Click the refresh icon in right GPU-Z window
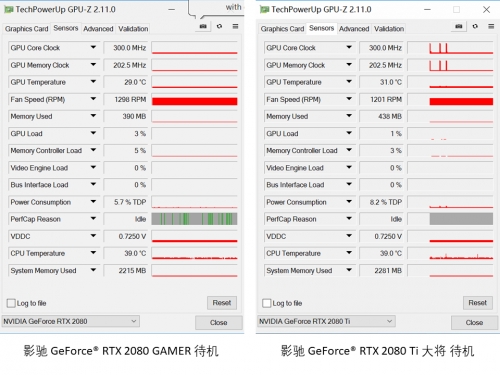The width and height of the screenshot is (500, 375). click(475, 26)
